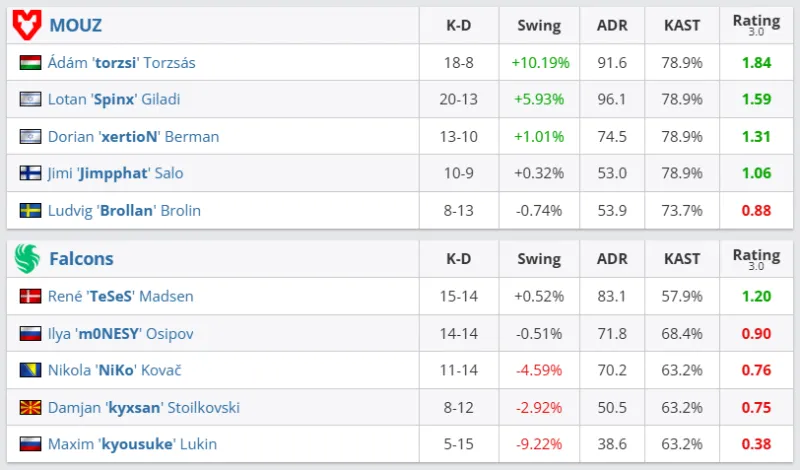Sort Falcons table by ADR column
Image resolution: width=800 pixels, height=470 pixels.
611,259
